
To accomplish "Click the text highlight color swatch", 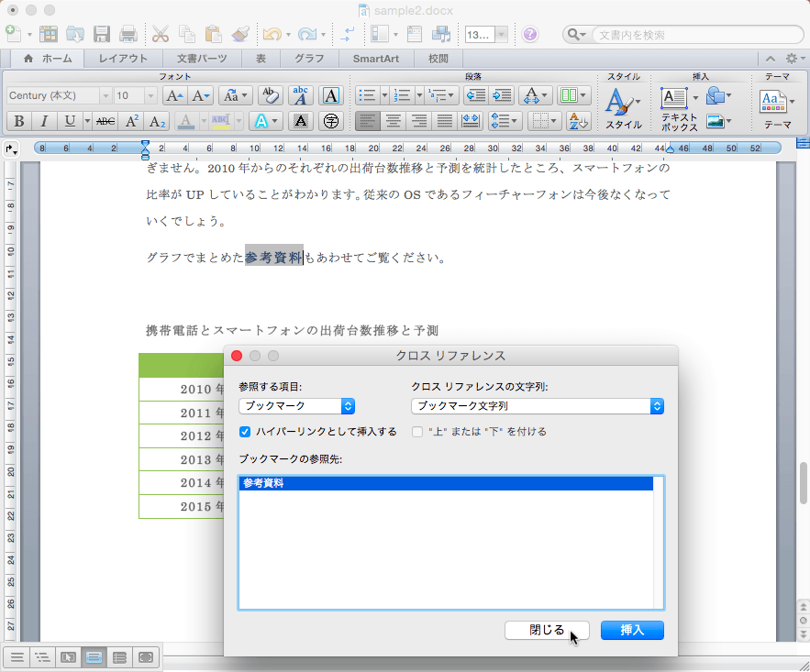I will 220,121.
